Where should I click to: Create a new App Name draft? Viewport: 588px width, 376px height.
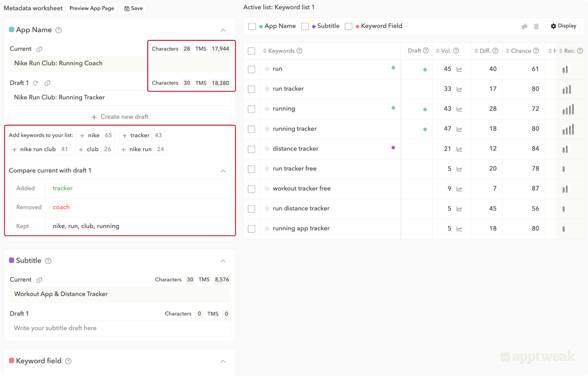[120, 117]
